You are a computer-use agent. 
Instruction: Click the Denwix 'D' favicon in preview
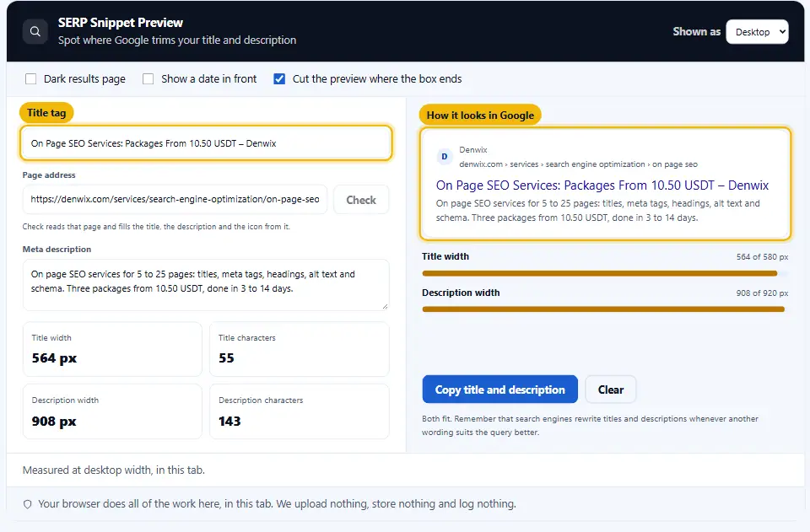445,156
